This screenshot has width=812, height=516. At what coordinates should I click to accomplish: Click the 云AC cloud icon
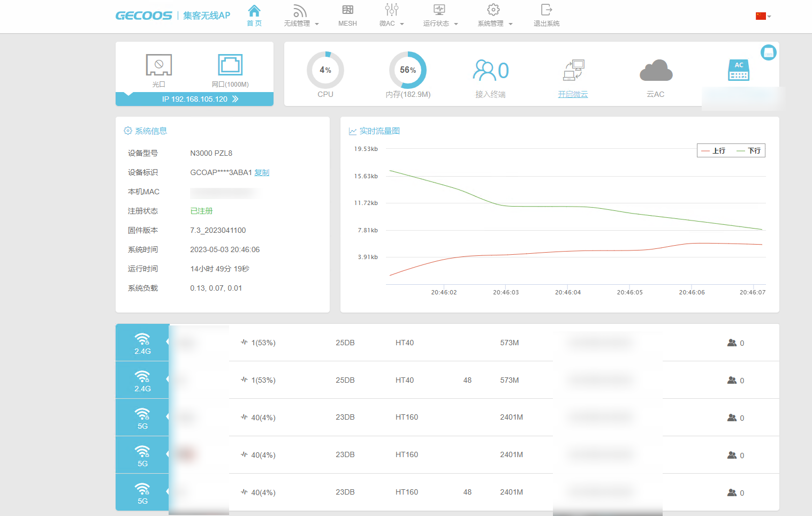click(656, 71)
